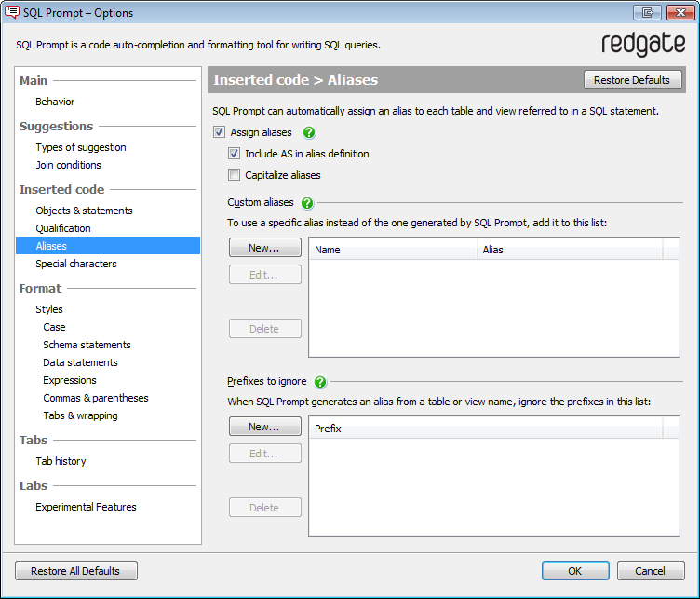
Task: Click help icon beside Custom aliases
Action: (x=307, y=203)
